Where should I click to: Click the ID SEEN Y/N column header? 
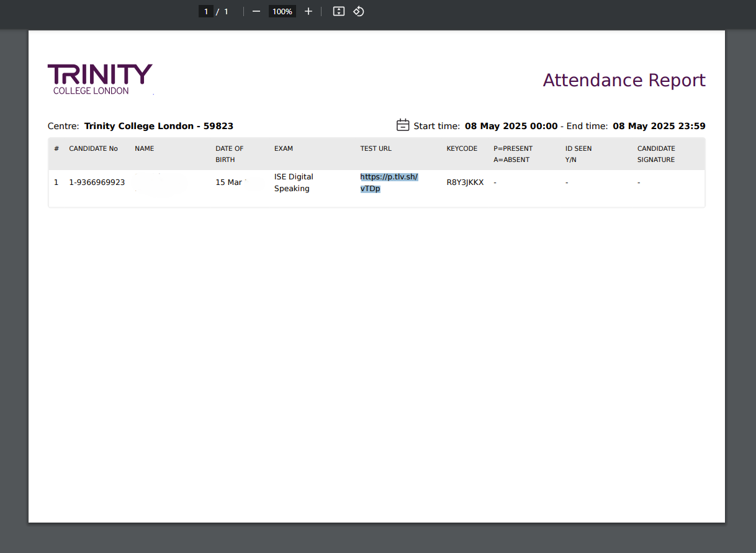[x=578, y=154]
